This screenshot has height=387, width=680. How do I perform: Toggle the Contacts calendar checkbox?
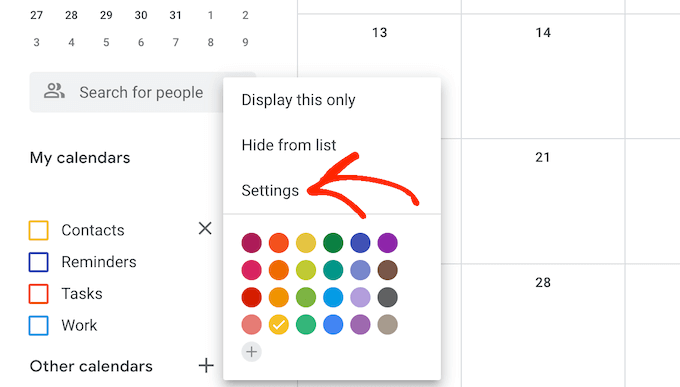(x=39, y=230)
